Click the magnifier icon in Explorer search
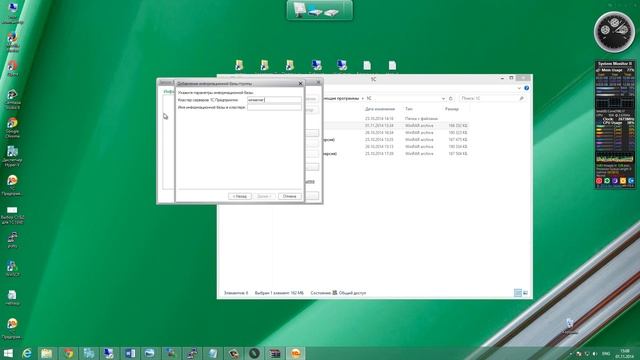The image size is (640, 360). [x=521, y=98]
